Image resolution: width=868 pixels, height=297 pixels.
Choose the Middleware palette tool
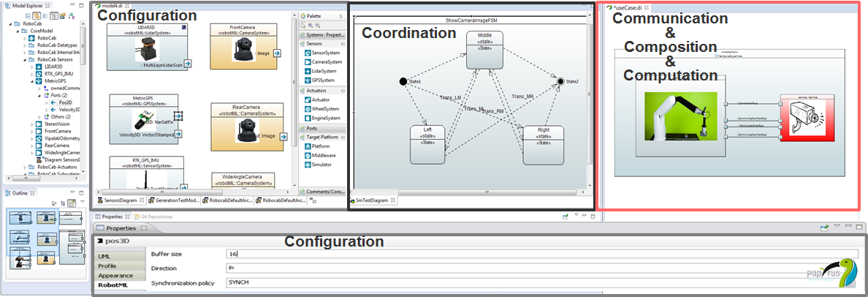pyautogui.click(x=325, y=155)
